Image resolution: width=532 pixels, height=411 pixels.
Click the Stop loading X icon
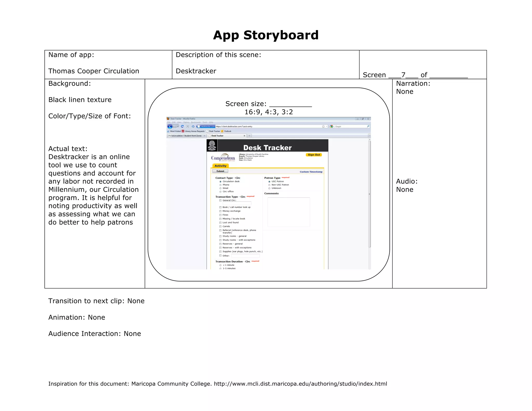(x=188, y=127)
